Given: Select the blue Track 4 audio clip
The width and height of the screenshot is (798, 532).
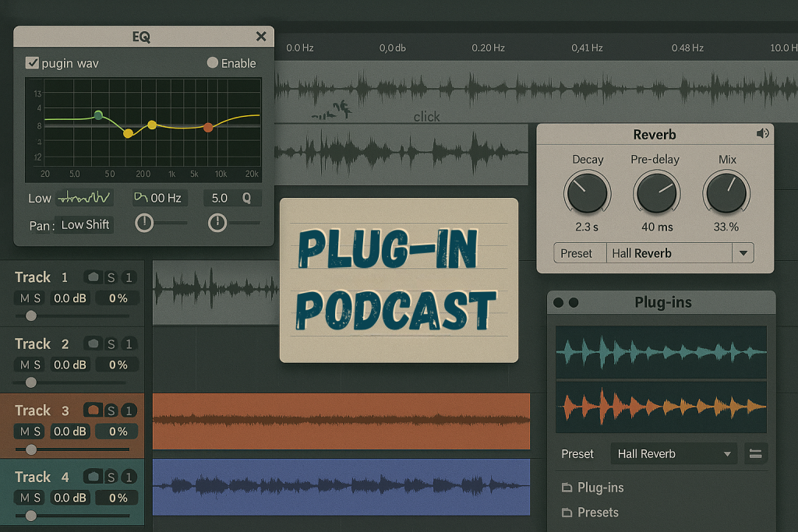Looking at the screenshot, I should [341, 487].
